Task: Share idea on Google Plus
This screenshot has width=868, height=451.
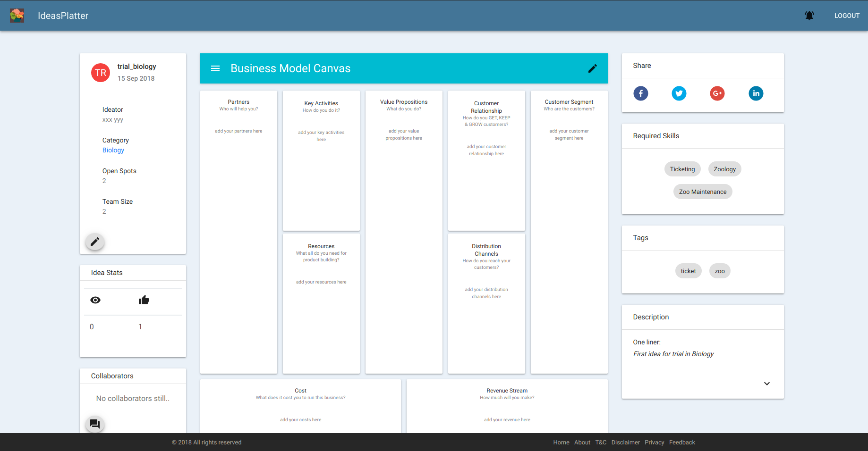Action: (717, 93)
